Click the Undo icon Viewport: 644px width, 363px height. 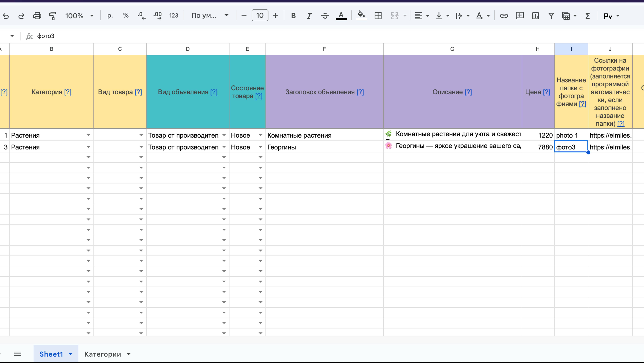point(6,16)
